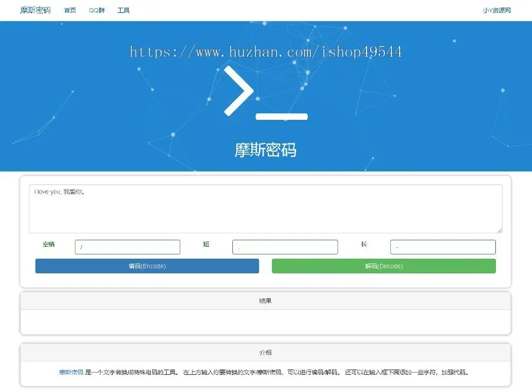Open the QQ群 menu item
The image size is (532, 392).
pyautogui.click(x=96, y=10)
